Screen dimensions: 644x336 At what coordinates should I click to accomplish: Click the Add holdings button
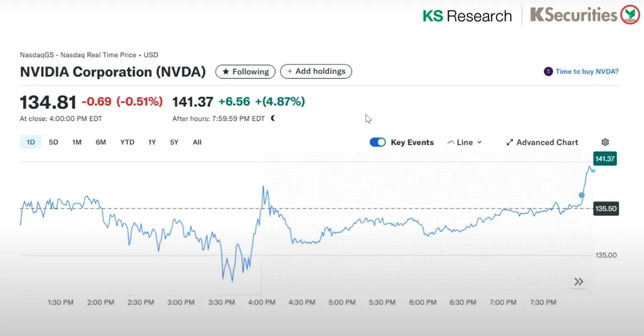316,71
